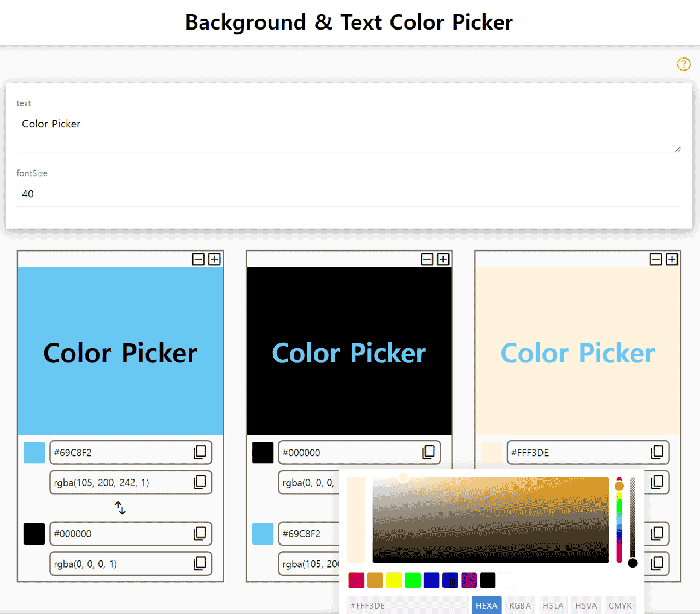Switch the picker to HSLA mode
The width and height of the screenshot is (700, 614).
pos(553,605)
